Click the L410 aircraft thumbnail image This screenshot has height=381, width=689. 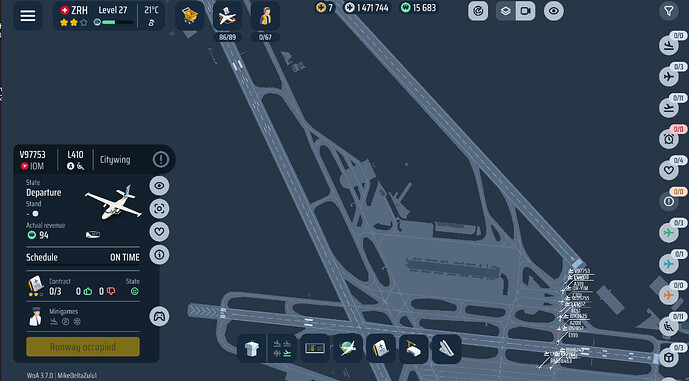pyautogui.click(x=114, y=202)
